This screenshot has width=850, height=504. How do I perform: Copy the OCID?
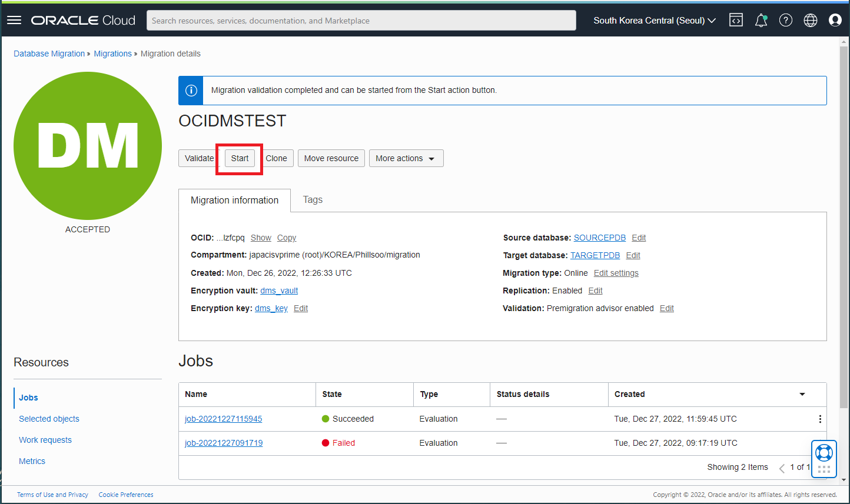click(x=287, y=238)
